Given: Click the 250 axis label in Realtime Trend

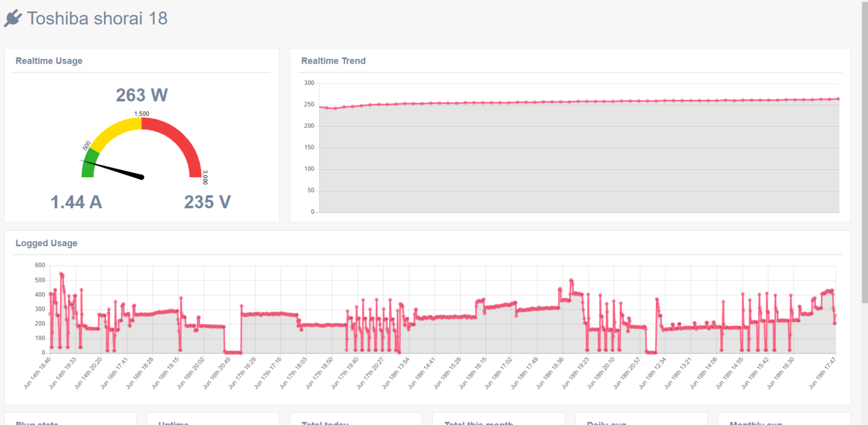Looking at the screenshot, I should (x=309, y=104).
